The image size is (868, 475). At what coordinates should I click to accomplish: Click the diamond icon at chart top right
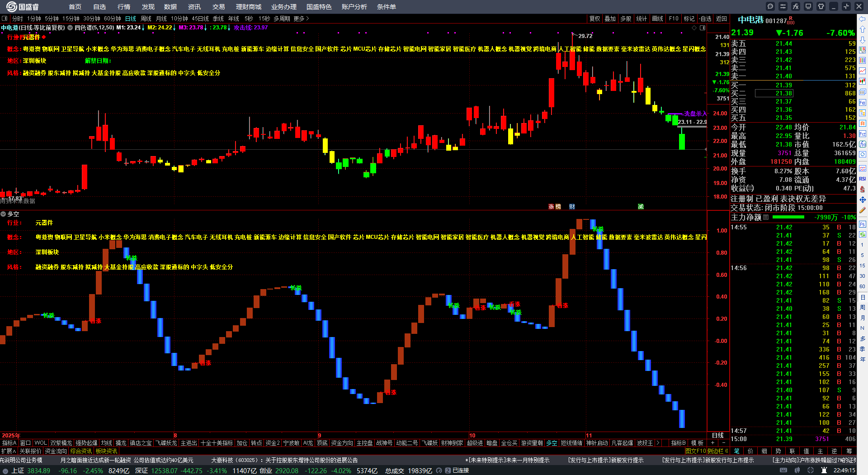pyautogui.click(x=694, y=28)
